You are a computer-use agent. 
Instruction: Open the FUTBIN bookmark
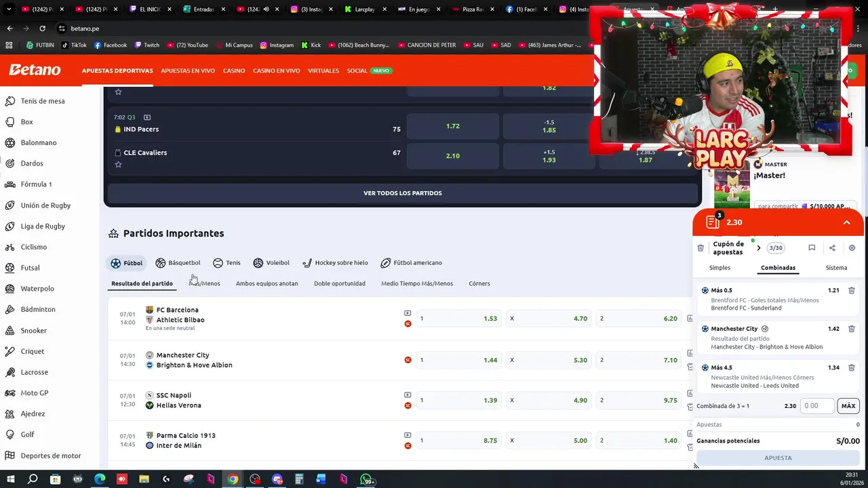click(40, 45)
